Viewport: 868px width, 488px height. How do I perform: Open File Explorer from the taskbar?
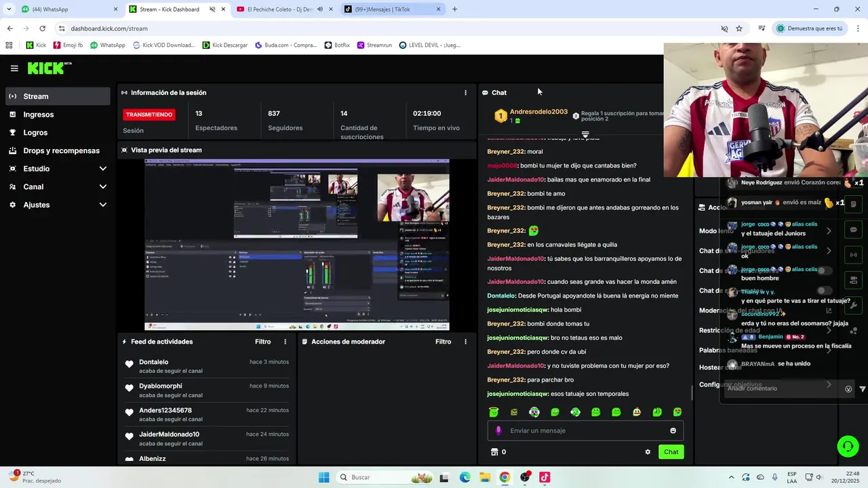pyautogui.click(x=485, y=477)
